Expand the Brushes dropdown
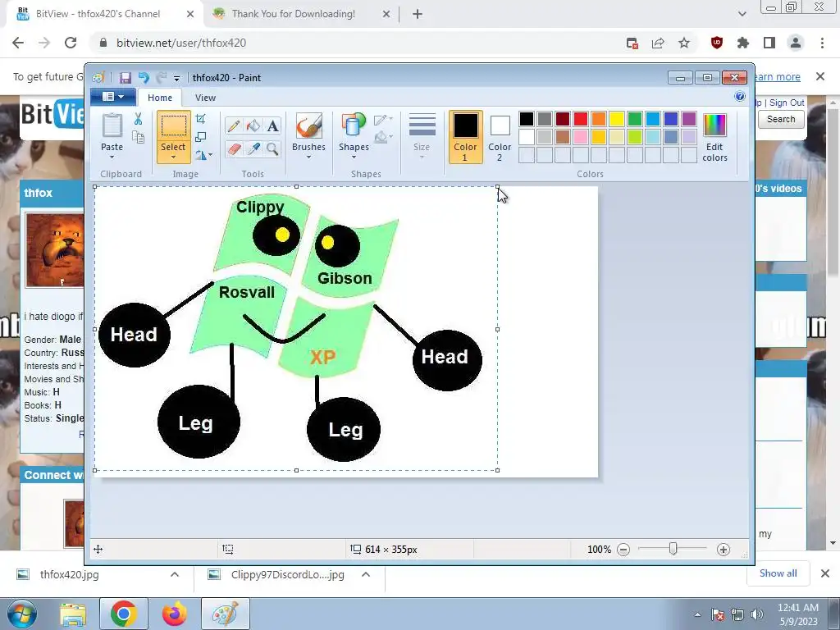The width and height of the screenshot is (840, 630). [x=308, y=157]
